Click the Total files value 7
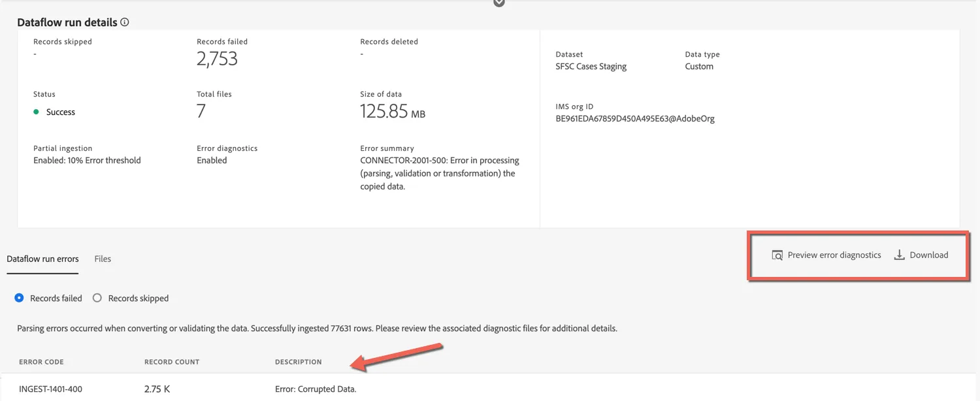The image size is (980, 401). (x=201, y=111)
